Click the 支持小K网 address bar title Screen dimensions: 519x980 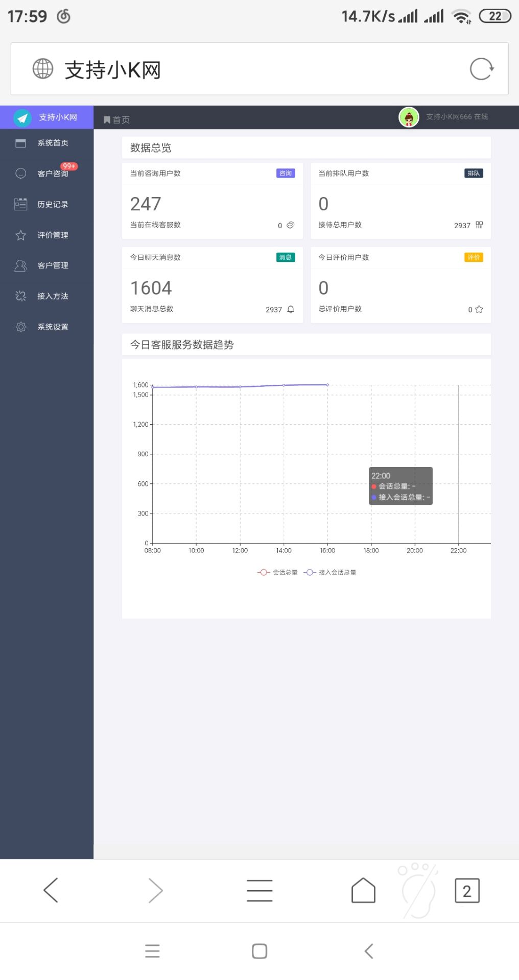(113, 70)
